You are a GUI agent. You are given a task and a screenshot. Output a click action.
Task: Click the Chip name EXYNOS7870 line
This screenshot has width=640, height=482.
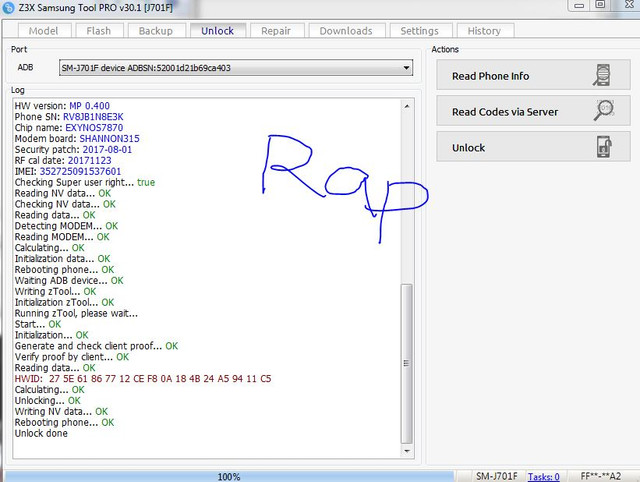pyautogui.click(x=69, y=128)
